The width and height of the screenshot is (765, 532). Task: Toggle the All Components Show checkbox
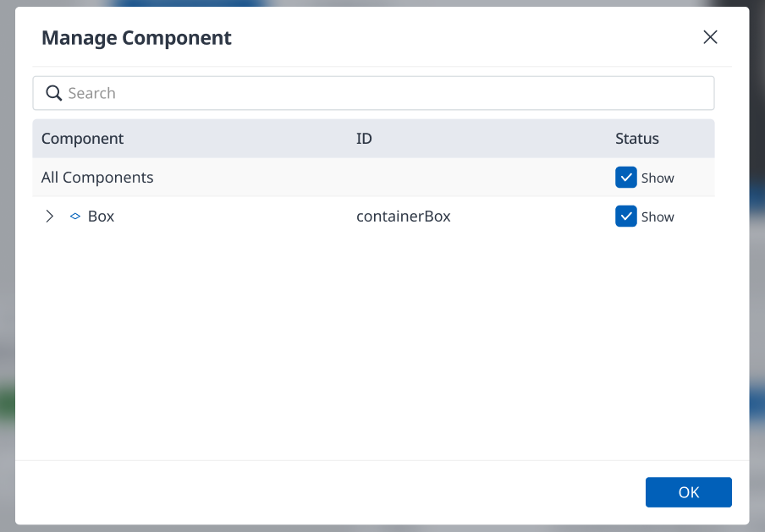click(x=626, y=177)
